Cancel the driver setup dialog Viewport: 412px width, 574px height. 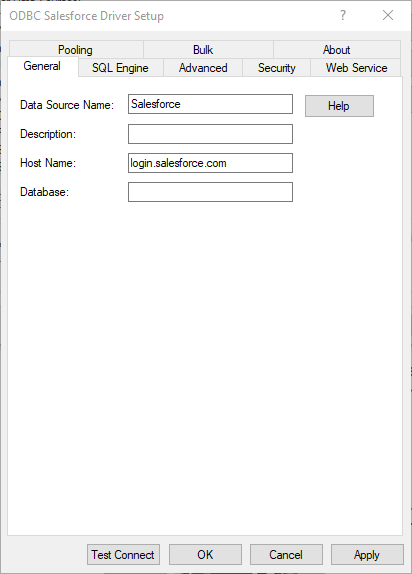coord(286,555)
